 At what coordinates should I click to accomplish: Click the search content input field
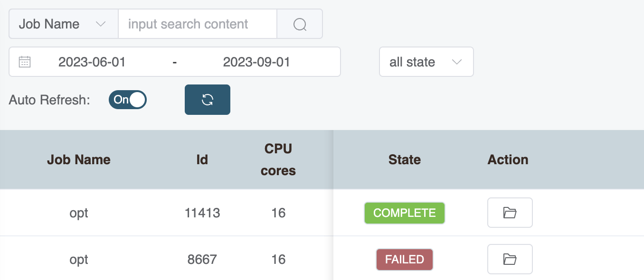(x=197, y=24)
